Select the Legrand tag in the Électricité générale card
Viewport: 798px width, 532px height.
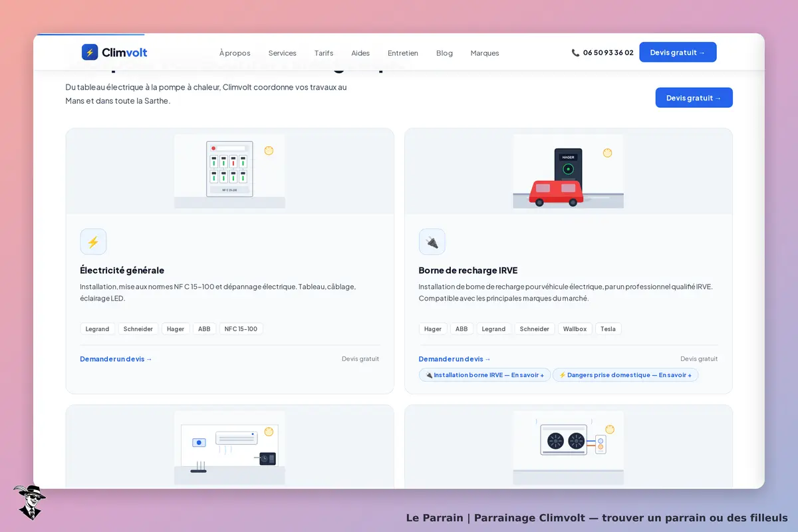98,329
